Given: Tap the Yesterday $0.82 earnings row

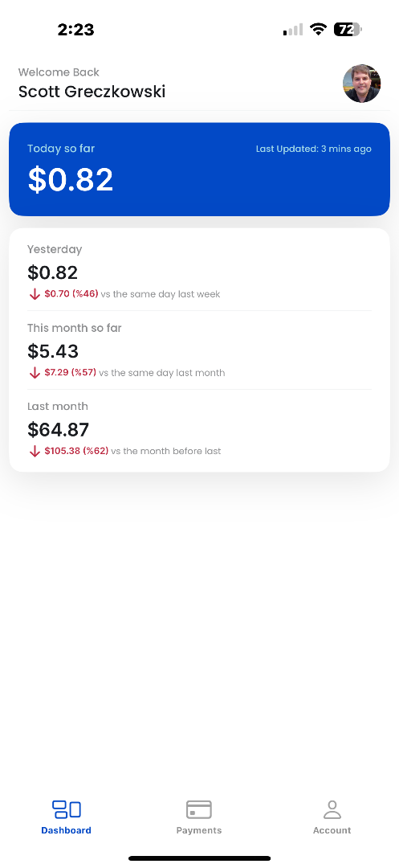Looking at the screenshot, I should point(199,272).
